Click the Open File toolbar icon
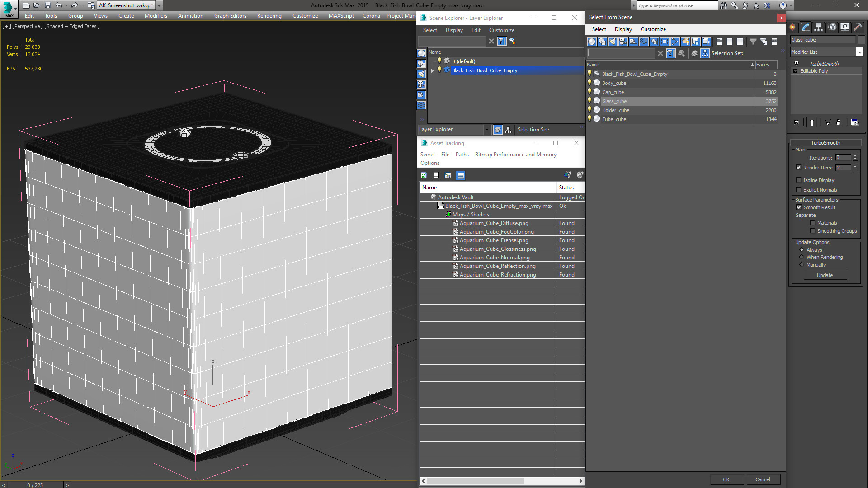The height and width of the screenshot is (488, 868). pos(37,5)
